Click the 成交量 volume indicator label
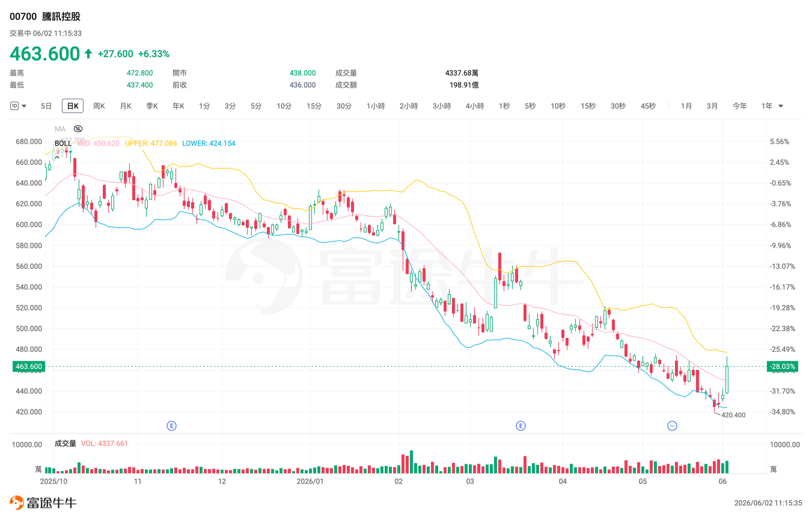Image resolution: width=812 pixels, height=519 pixels. pyautogui.click(x=66, y=443)
